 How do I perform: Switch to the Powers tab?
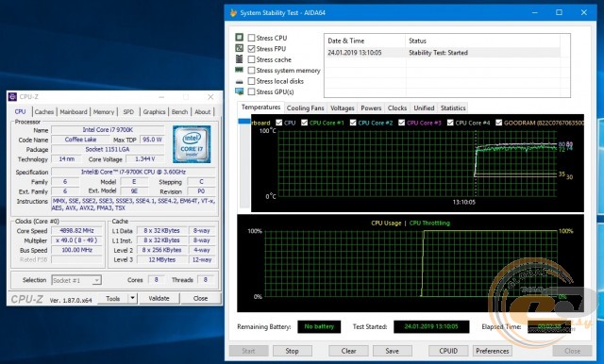(371, 108)
